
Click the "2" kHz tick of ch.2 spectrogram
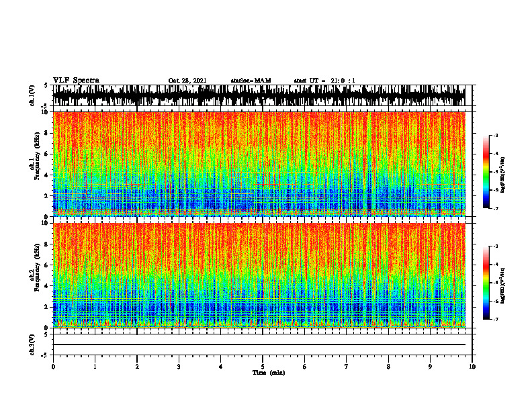click(x=47, y=307)
